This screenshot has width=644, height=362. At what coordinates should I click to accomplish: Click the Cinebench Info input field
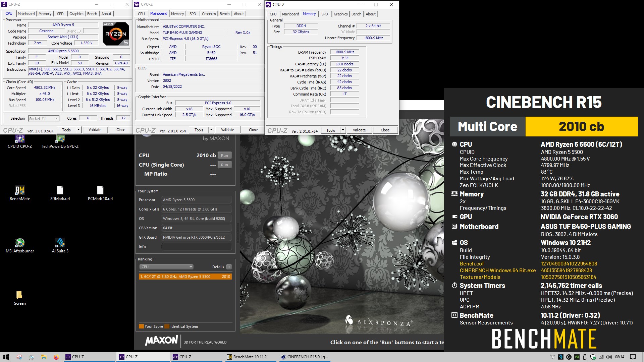click(197, 247)
